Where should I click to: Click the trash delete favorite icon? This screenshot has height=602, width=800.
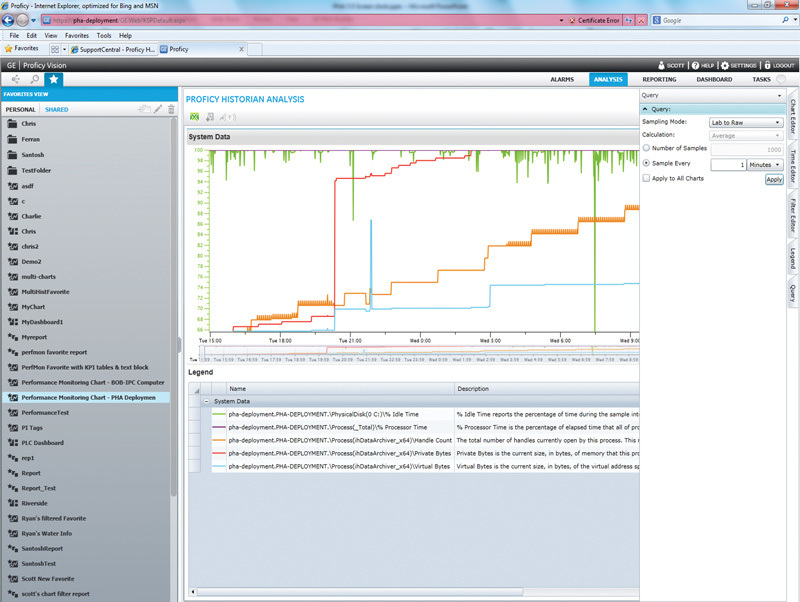pos(171,109)
